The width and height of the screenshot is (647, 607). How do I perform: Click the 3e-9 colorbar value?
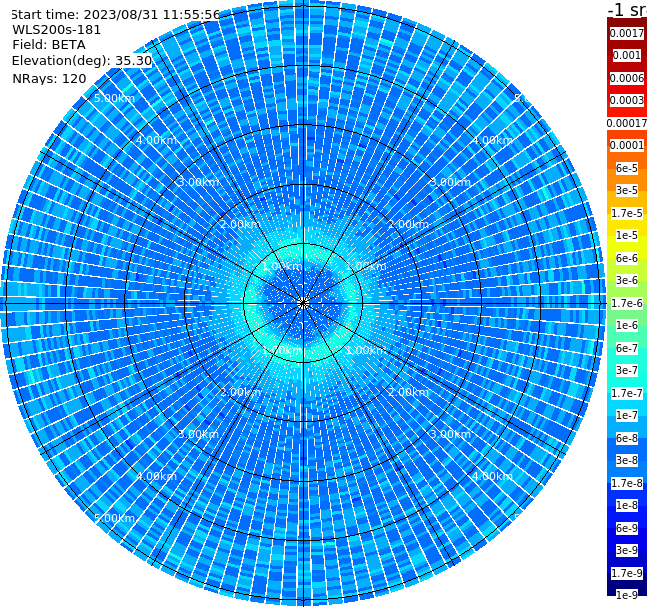pos(627,550)
